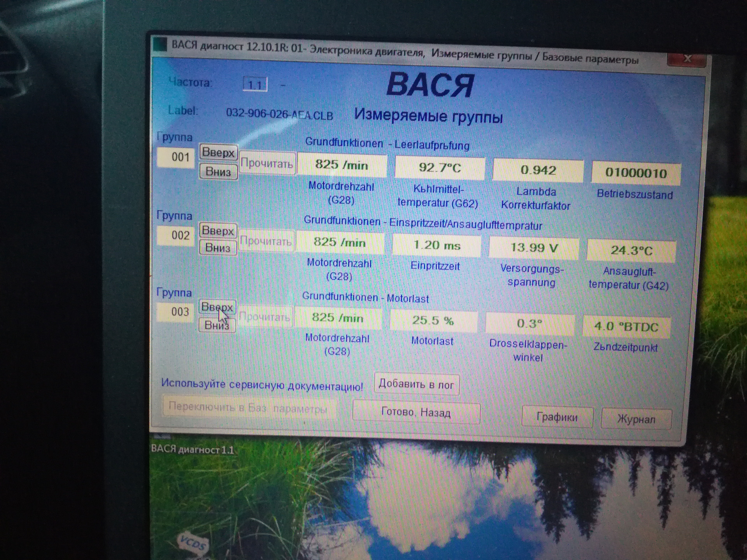Viewport: 747px width, 560px height.
Task: Select the 825 /min value in group 001
Action: [x=342, y=165]
